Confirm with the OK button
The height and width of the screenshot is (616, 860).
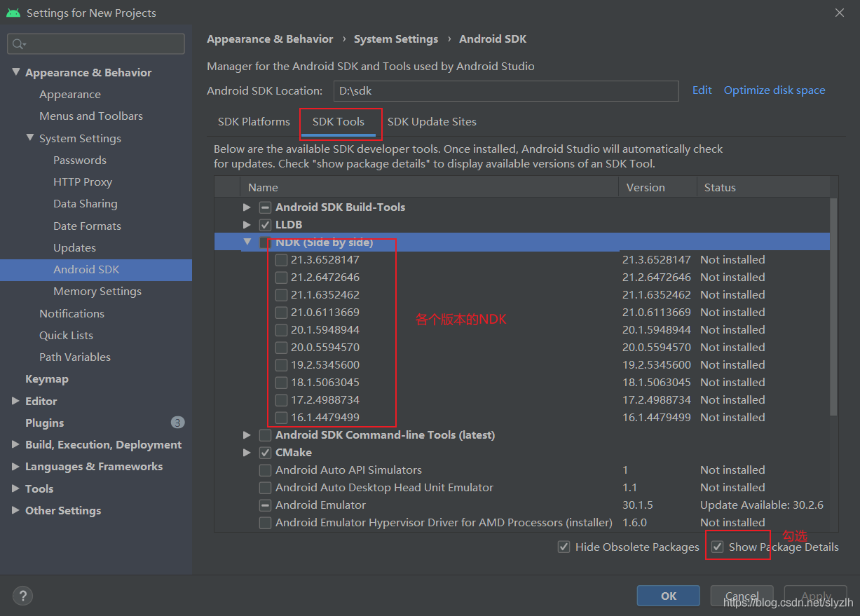pos(669,596)
